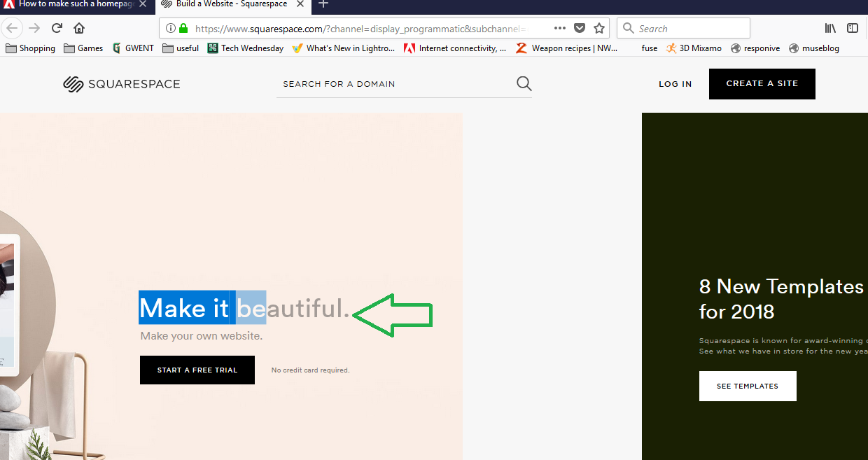868x460 pixels.
Task: Click the domain search magnifier icon
Action: (x=524, y=84)
